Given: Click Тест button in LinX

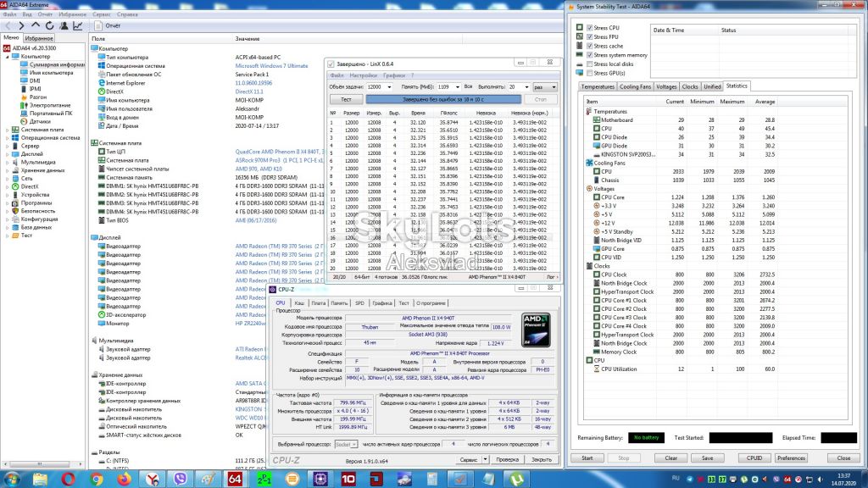Looking at the screenshot, I should pos(346,100).
